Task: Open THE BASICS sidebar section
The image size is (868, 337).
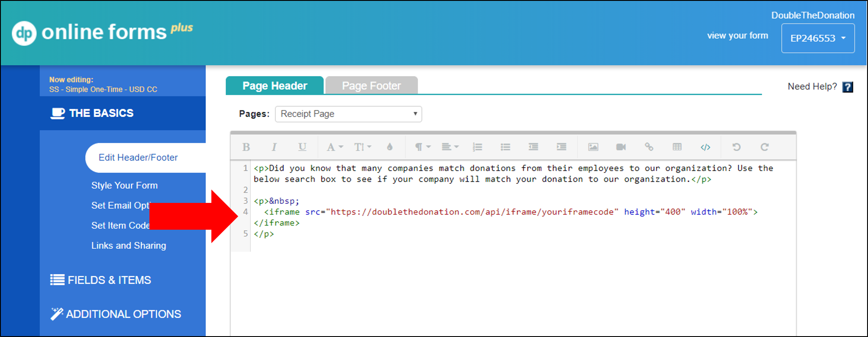Action: coord(123,113)
